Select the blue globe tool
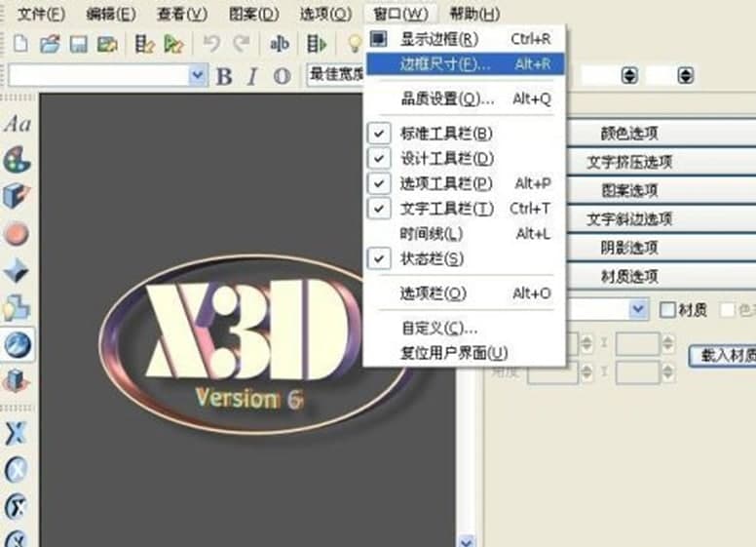 18,344
